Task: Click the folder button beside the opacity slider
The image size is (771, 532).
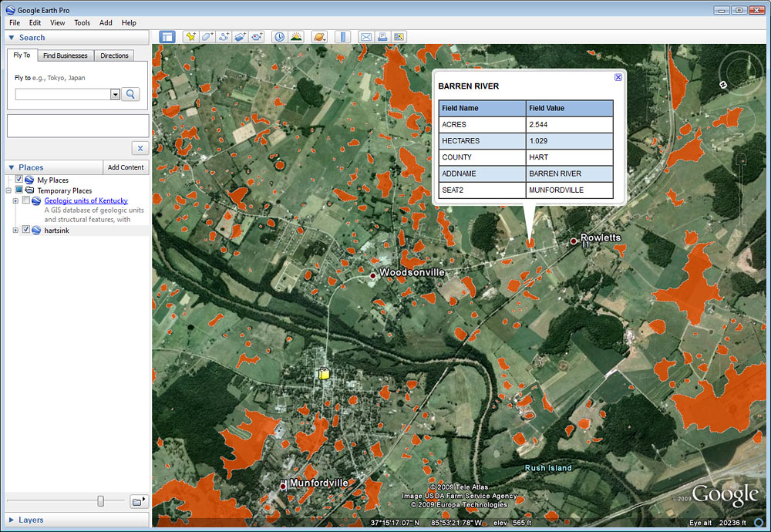Action: click(139, 501)
